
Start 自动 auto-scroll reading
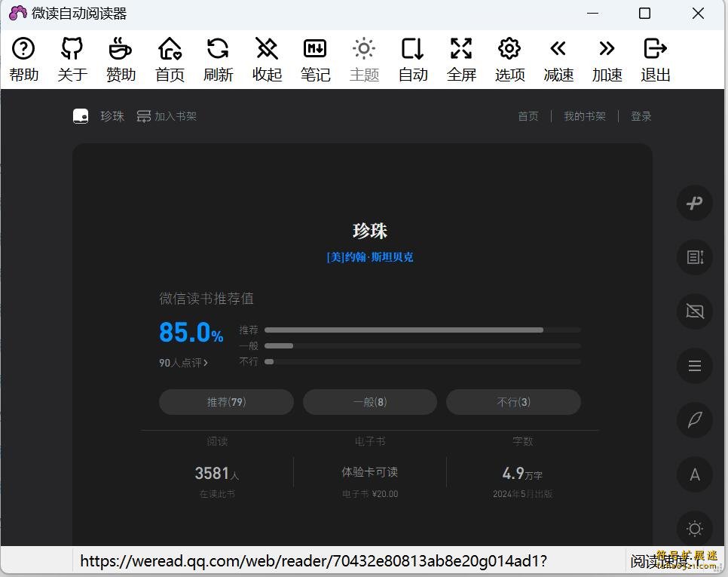point(413,60)
